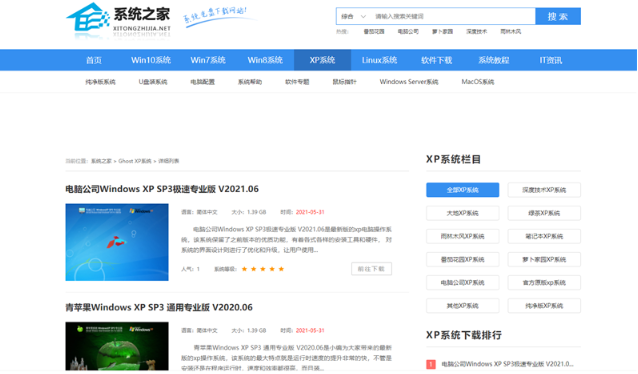Open 电脑配置 in the sub-navigation
638x374 pixels.
click(x=203, y=82)
